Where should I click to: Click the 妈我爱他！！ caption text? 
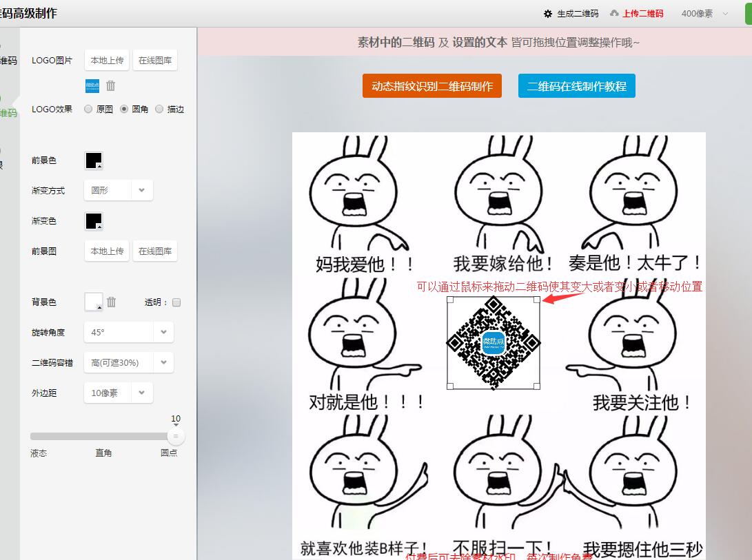pos(365,264)
